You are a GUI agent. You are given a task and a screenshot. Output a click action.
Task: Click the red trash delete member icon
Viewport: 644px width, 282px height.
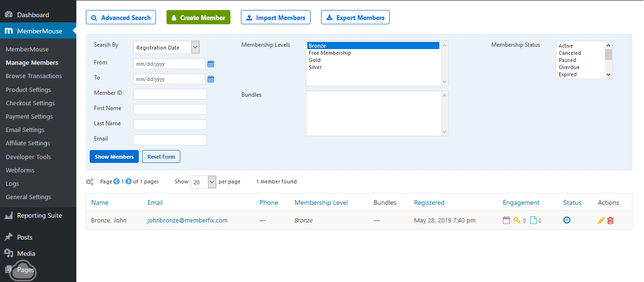pyautogui.click(x=610, y=221)
